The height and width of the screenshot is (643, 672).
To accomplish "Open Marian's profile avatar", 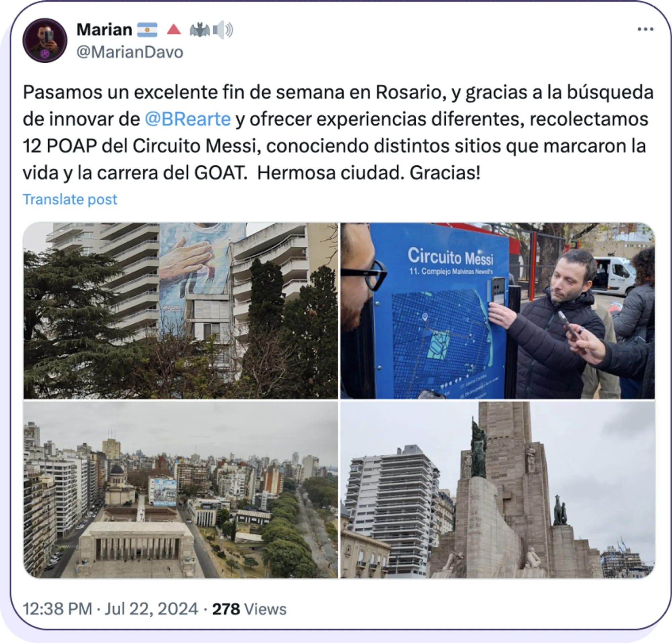I will pyautogui.click(x=45, y=40).
